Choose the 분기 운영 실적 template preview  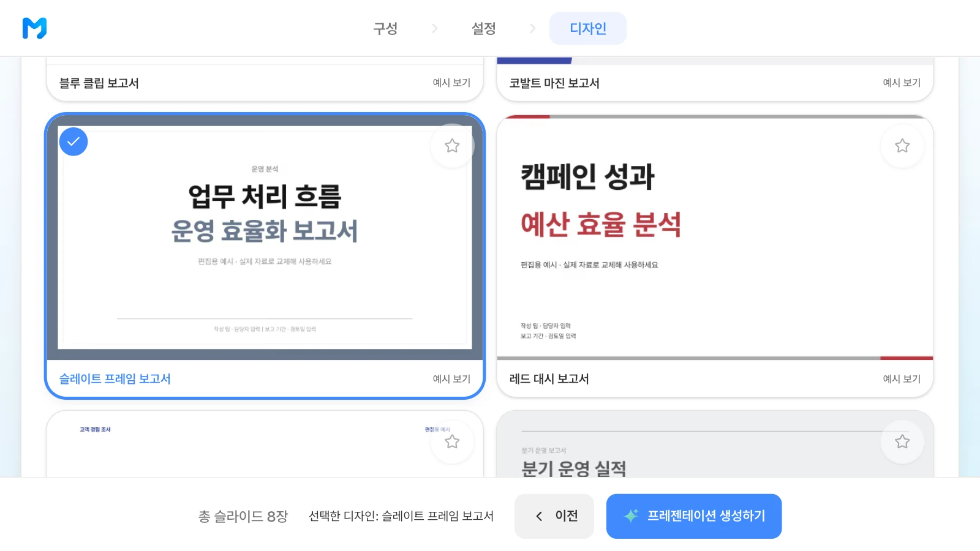tap(715, 444)
